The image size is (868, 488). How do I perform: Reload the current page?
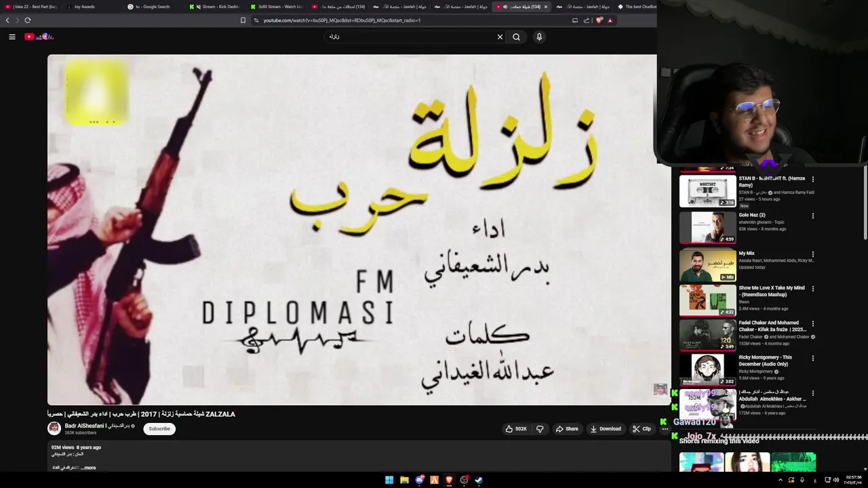[28, 20]
